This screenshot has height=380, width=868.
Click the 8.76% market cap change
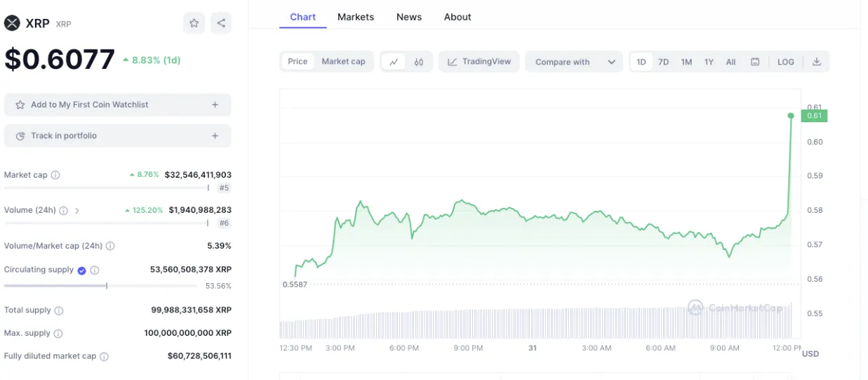pos(145,175)
